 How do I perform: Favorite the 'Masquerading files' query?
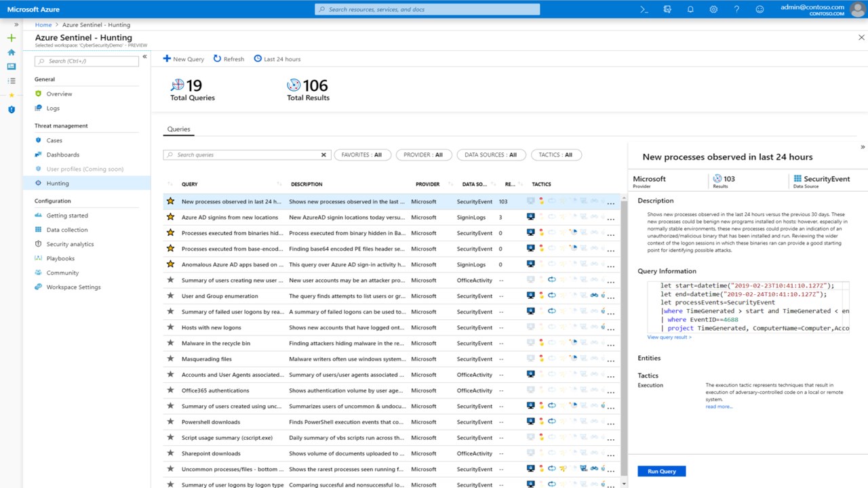pyautogui.click(x=171, y=359)
